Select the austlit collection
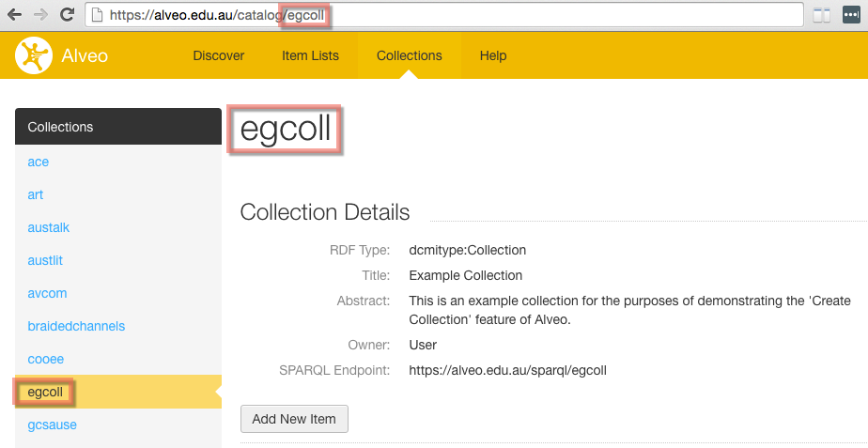The height and width of the screenshot is (448, 868). 45,260
